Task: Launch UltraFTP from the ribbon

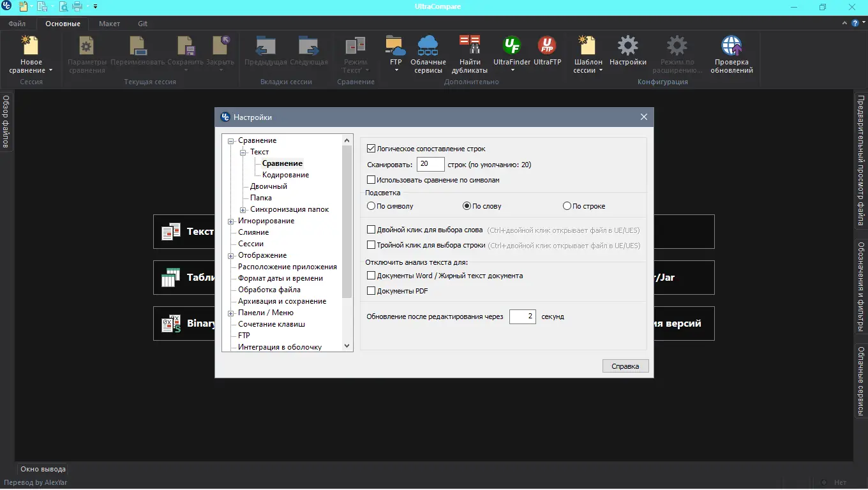Action: pos(547,46)
